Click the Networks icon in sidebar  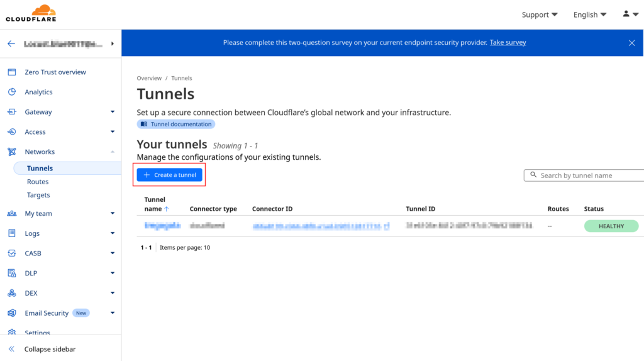12,152
